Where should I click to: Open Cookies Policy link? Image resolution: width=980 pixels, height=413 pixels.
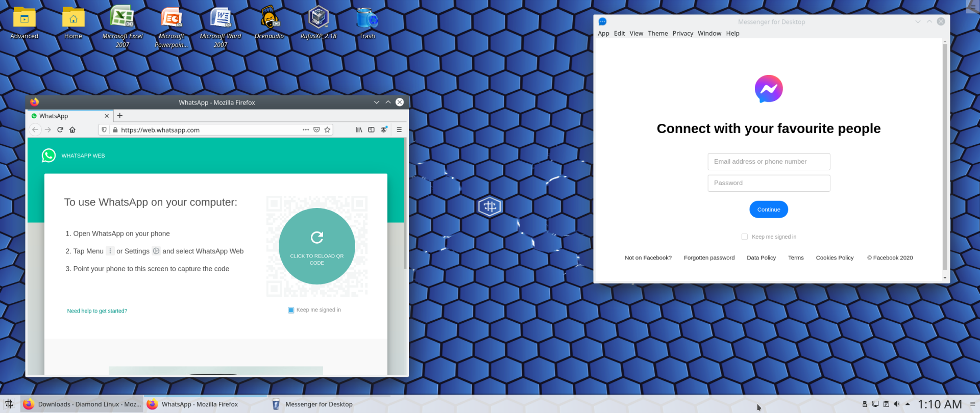click(835, 258)
